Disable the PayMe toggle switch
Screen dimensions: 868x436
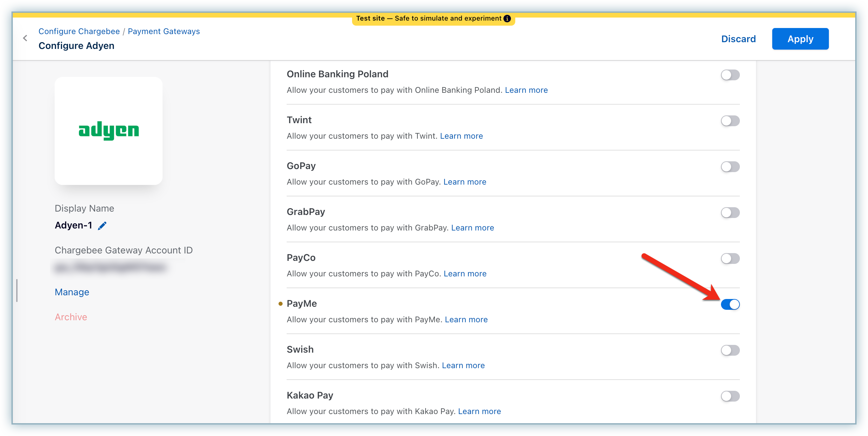(x=730, y=304)
